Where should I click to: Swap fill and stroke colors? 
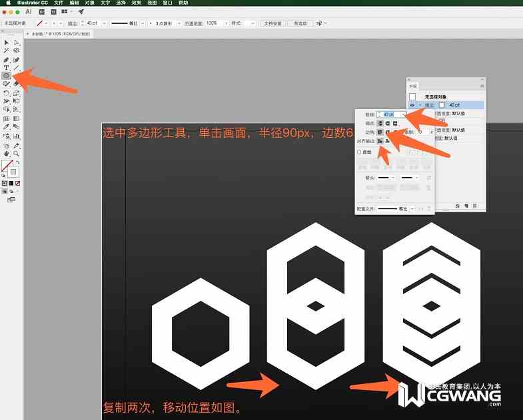18,162
